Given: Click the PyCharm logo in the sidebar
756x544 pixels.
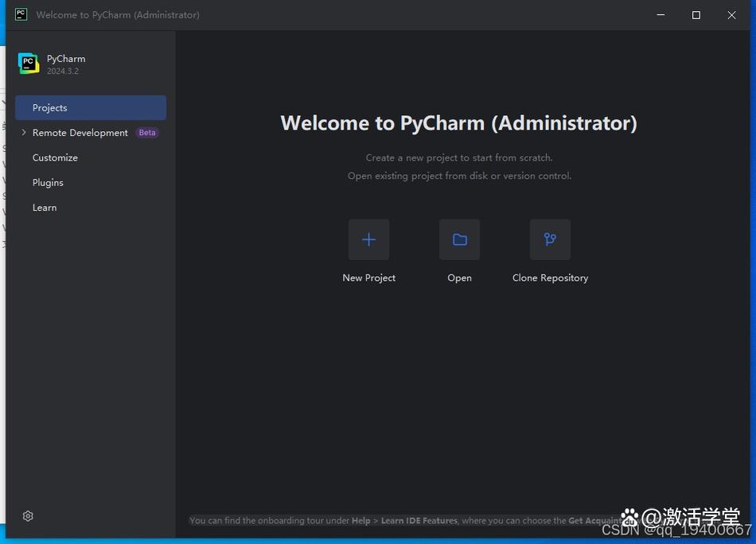Looking at the screenshot, I should [29, 63].
